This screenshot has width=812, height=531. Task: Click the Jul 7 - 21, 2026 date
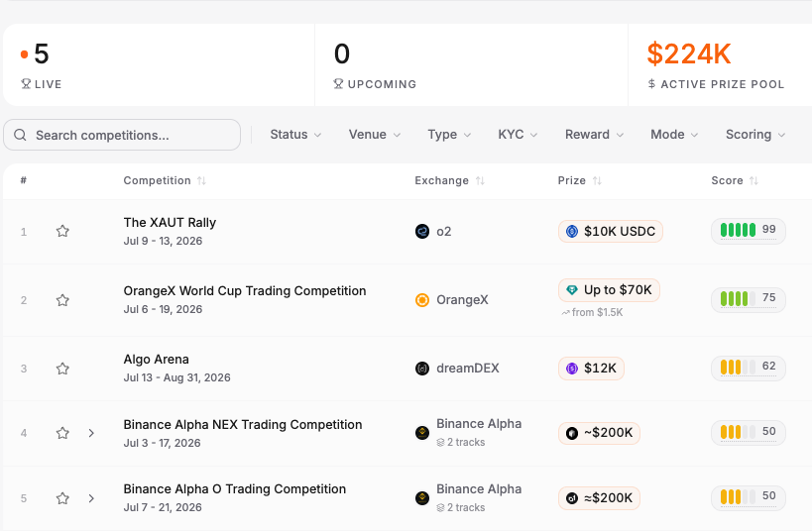click(x=163, y=507)
